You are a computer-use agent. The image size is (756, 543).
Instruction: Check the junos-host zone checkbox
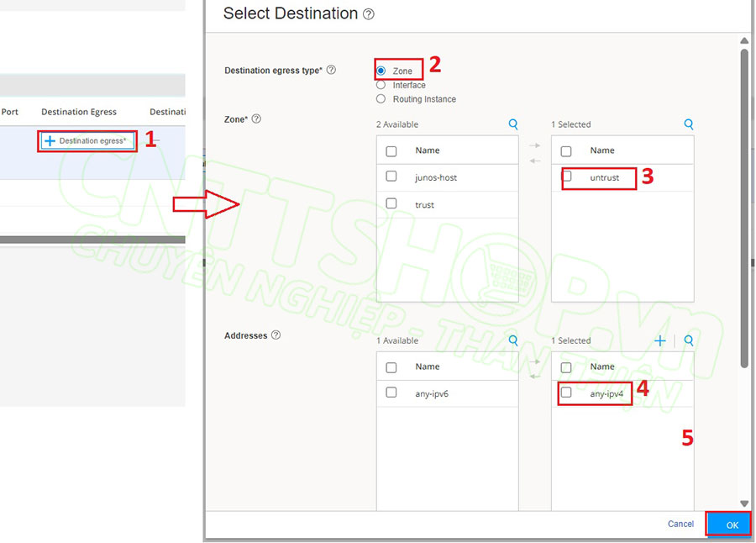391,177
